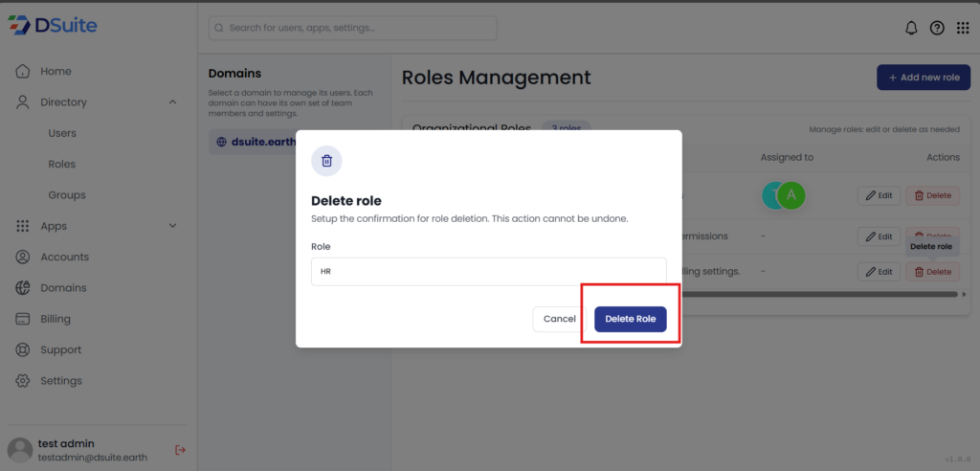This screenshot has height=471, width=980.
Task: Open Settings from the sidebar
Action: [60, 381]
